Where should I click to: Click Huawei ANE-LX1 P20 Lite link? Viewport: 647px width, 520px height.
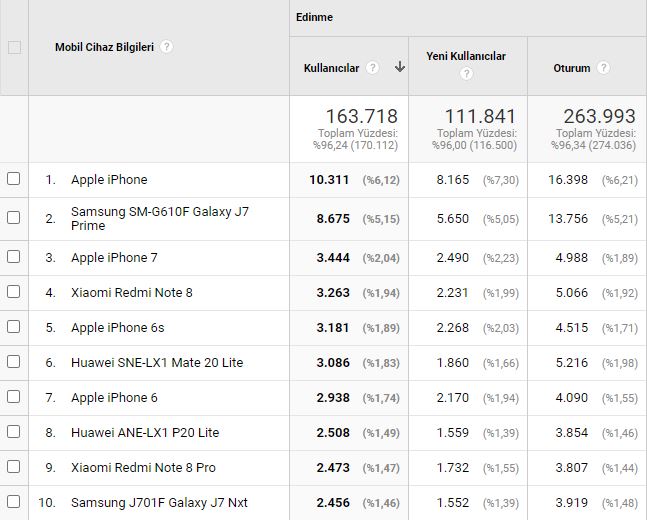145,432
